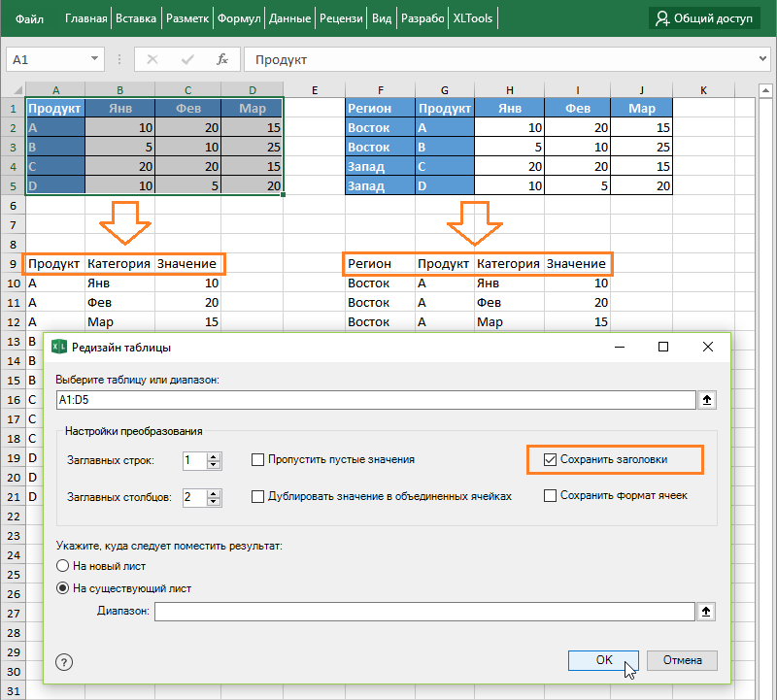This screenshot has height=700, width=777.
Task: Click the insert function fx icon
Action: click(x=221, y=59)
